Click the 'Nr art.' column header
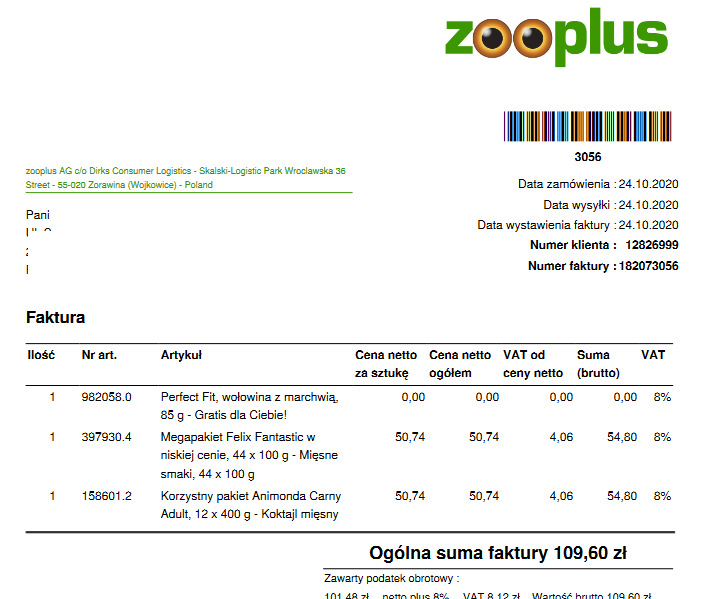Viewport: 718px width, 599px height. click(x=99, y=355)
